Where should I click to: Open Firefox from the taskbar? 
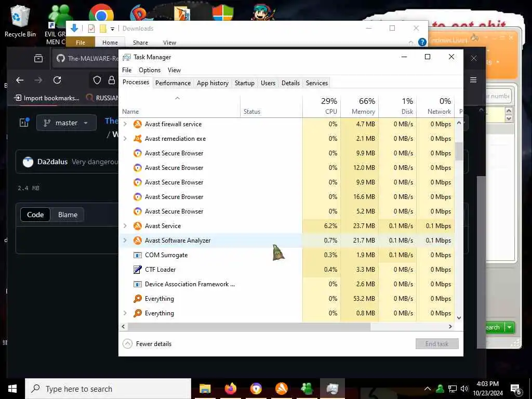[230, 389]
